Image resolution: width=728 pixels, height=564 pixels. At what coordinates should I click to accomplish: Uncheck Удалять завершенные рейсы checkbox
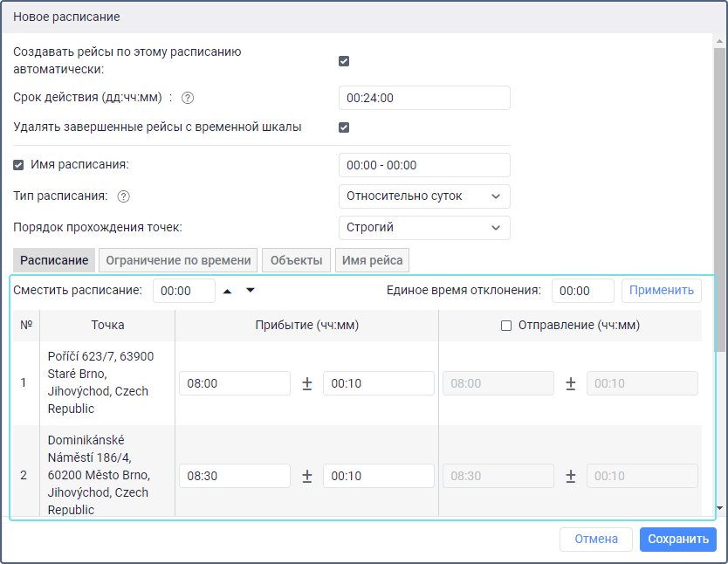344,127
